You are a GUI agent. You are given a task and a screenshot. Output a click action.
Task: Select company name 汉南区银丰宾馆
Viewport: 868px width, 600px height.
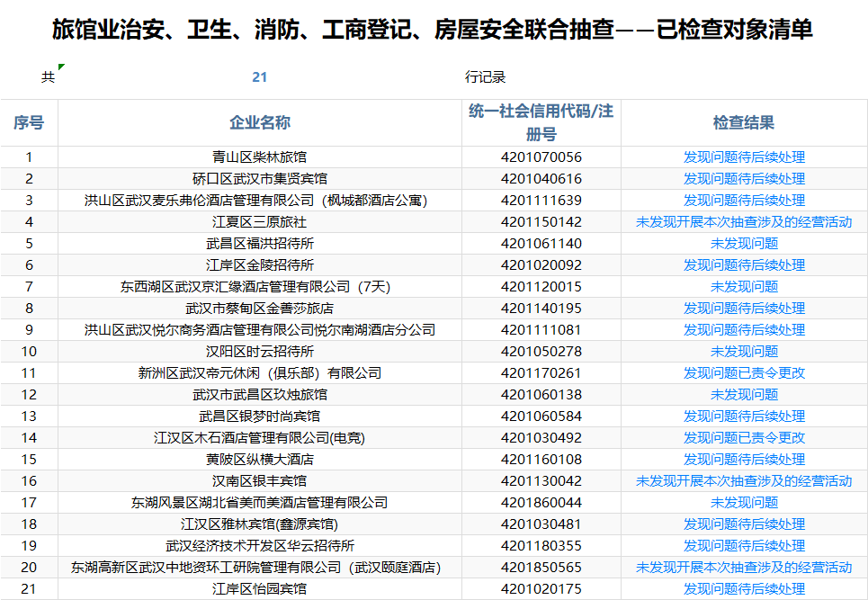tap(260, 481)
